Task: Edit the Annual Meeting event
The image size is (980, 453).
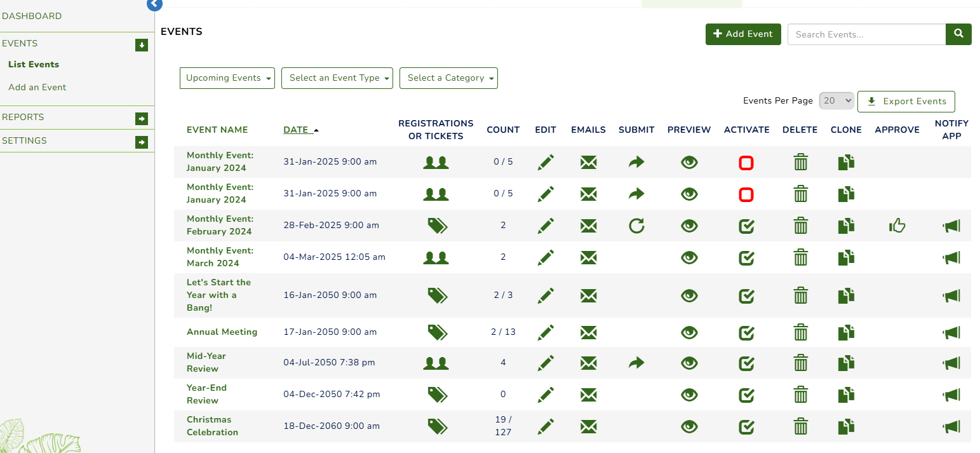Action: click(545, 332)
